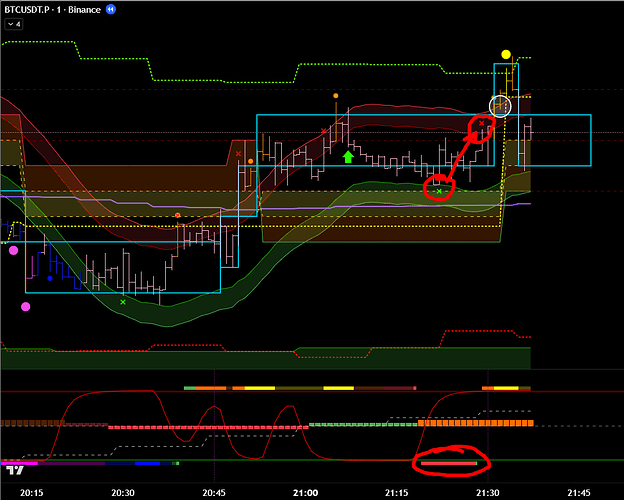Image resolution: width=624 pixels, height=500 pixels.
Task: Click the 21:45 label on the time axis
Action: [578, 492]
